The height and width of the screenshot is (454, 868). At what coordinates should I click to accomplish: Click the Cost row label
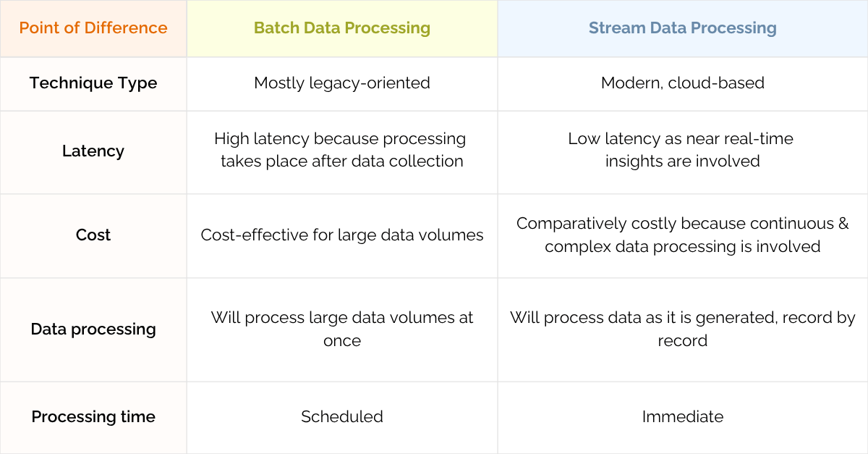[x=93, y=235]
